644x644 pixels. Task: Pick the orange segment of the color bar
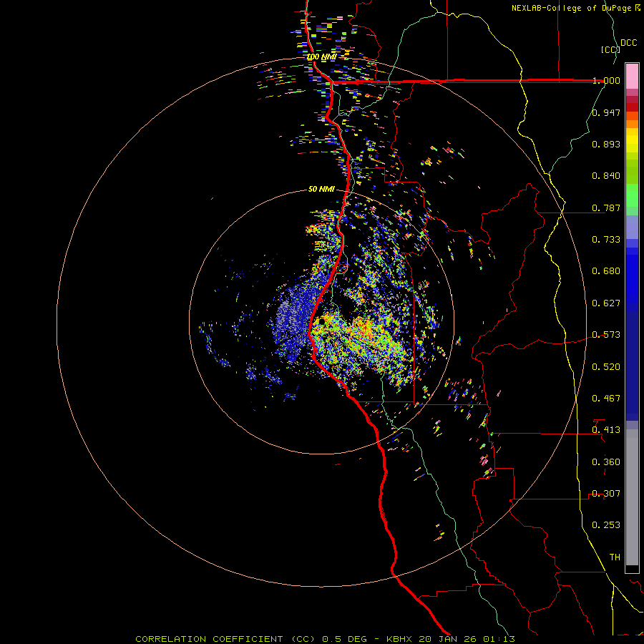632,124
